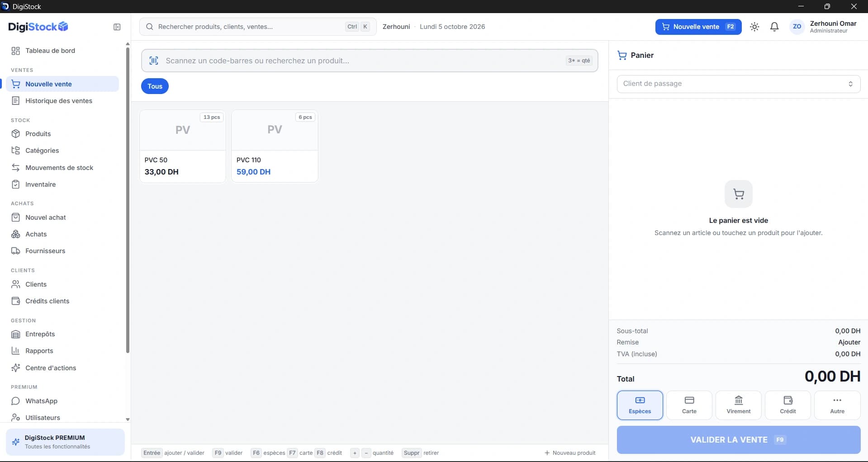Open Crédits clients
Image resolution: width=868 pixels, height=462 pixels.
(62, 301)
